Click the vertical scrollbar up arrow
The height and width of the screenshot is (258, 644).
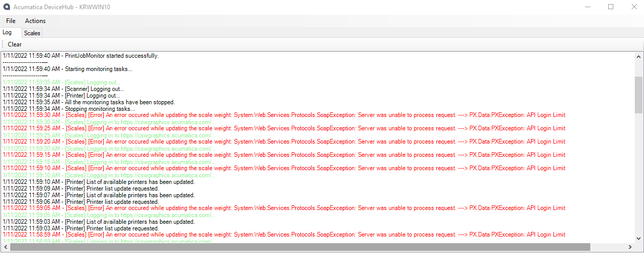point(638,56)
